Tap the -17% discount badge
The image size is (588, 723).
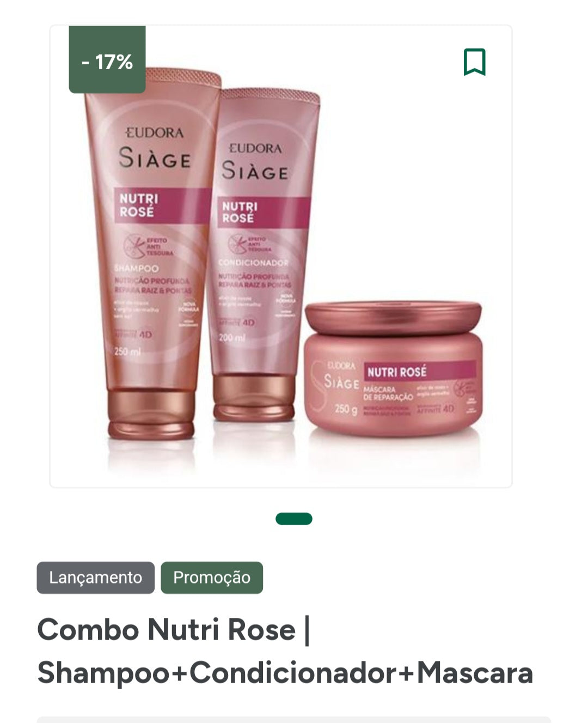(x=107, y=59)
